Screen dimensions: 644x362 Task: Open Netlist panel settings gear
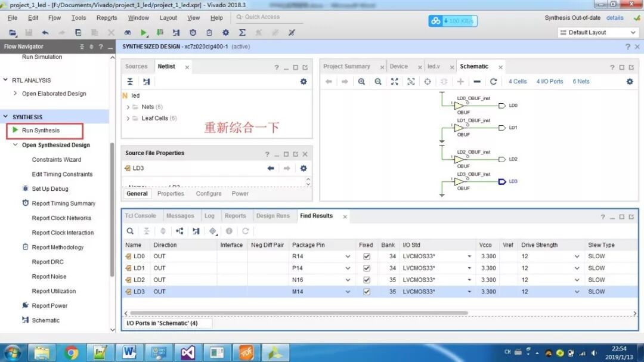pyautogui.click(x=304, y=81)
